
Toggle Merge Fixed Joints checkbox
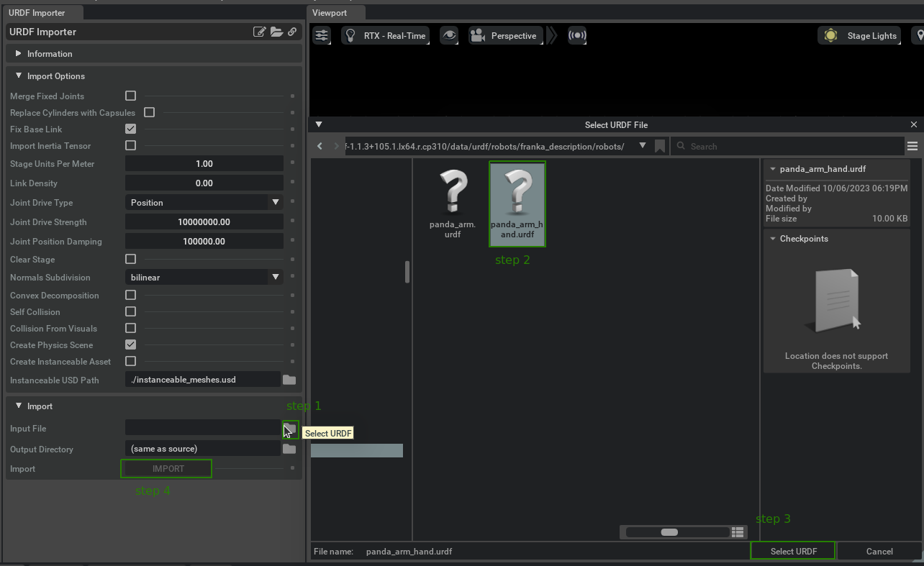tap(130, 96)
